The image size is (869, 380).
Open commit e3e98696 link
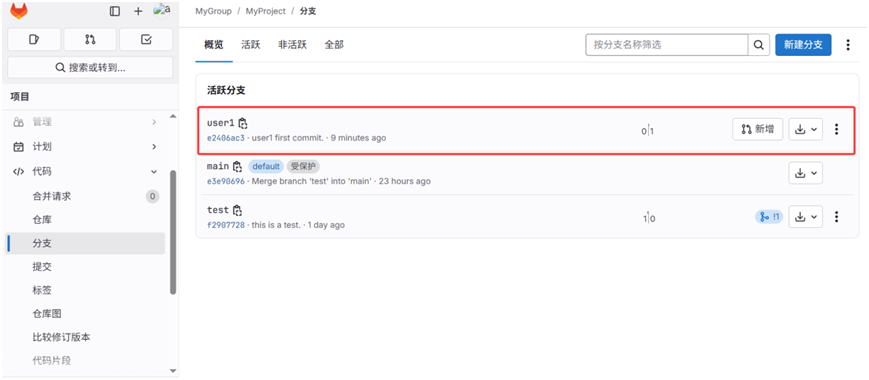click(226, 181)
